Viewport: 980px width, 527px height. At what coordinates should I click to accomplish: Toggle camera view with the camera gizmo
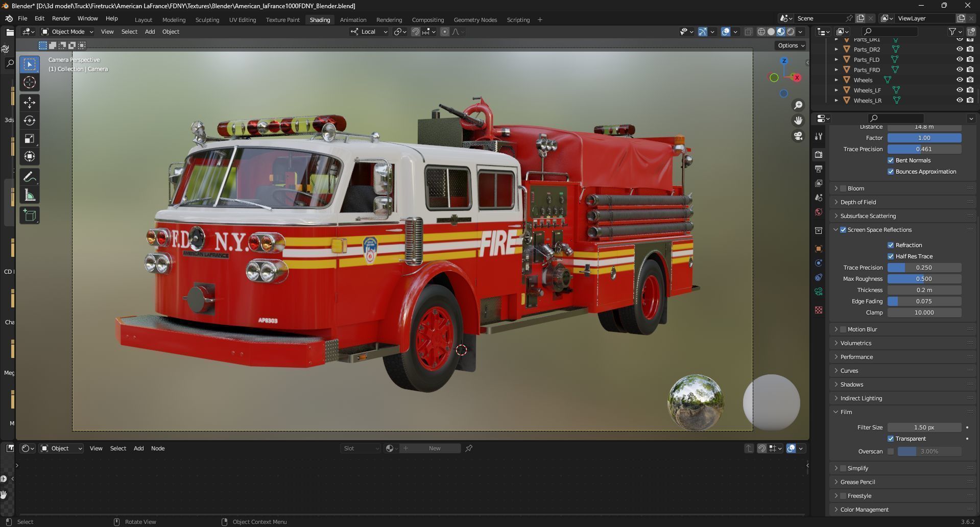coord(798,136)
